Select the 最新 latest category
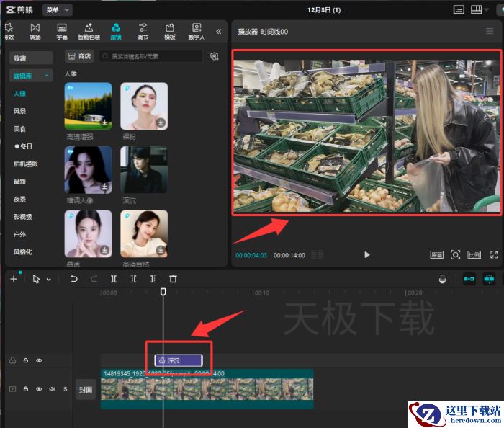The width and height of the screenshot is (504, 428). click(19, 182)
